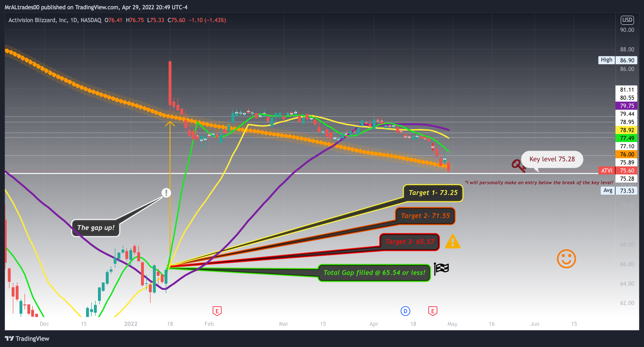The width and height of the screenshot is (644, 347).
Task: Click the Avg 73.53 price label
Action: pyautogui.click(x=619, y=190)
